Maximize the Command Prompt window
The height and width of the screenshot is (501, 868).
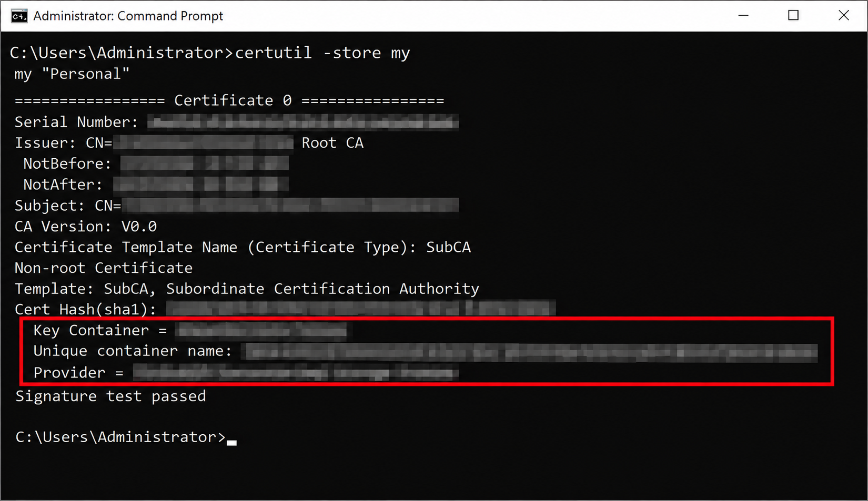tap(793, 16)
